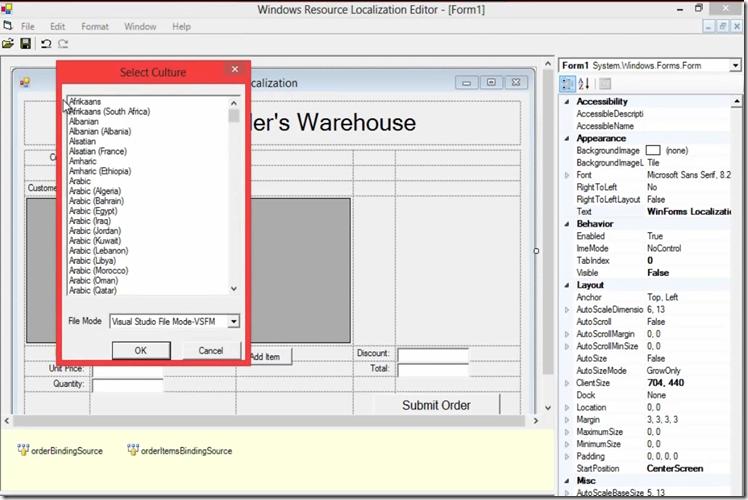Click the culture list scrollbar down arrow
Image resolution: width=748 pixels, height=500 pixels.
(234, 289)
